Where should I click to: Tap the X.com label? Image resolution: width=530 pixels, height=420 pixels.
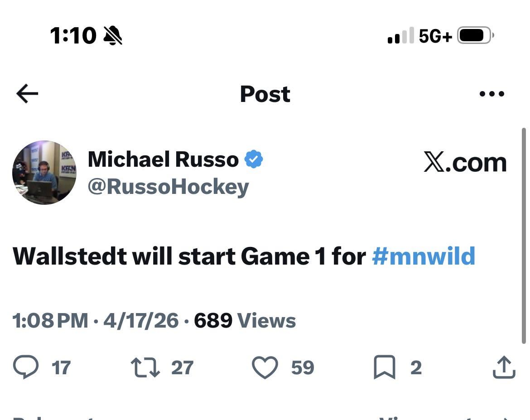465,162
